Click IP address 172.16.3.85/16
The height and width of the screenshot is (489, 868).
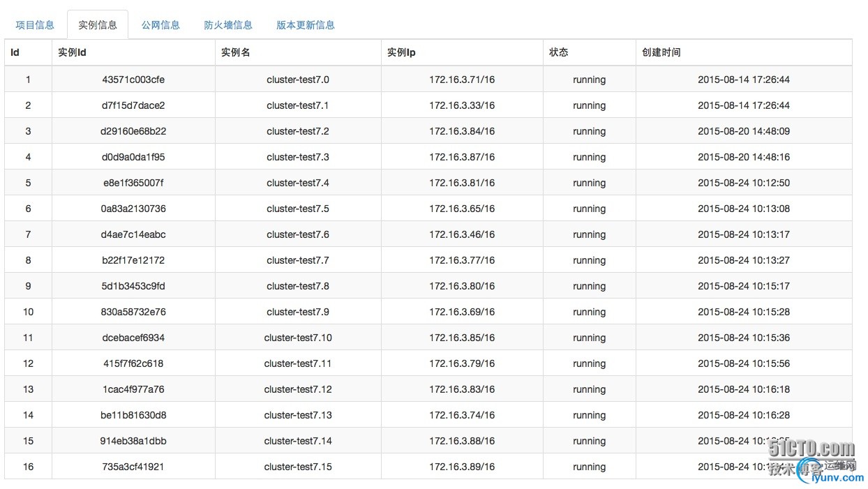(462, 338)
